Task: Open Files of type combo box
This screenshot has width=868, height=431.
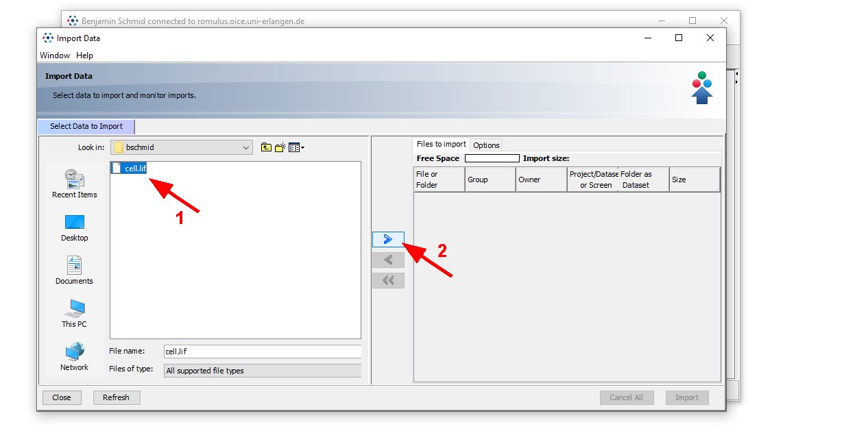Action: (262, 371)
